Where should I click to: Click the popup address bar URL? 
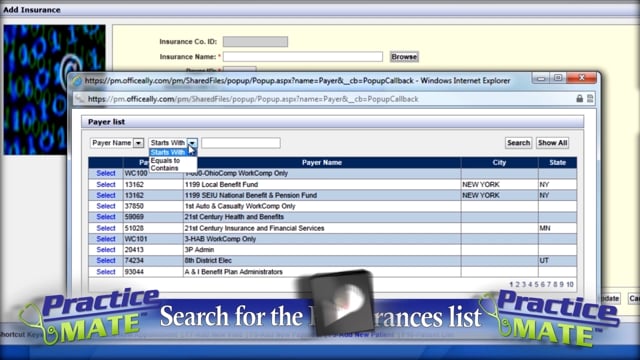pyautogui.click(x=253, y=99)
